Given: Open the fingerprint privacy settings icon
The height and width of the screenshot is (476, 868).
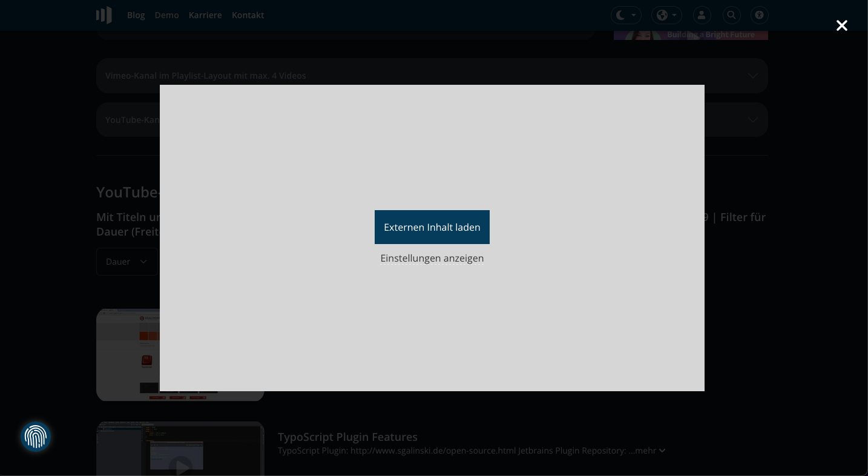Looking at the screenshot, I should pos(35,436).
